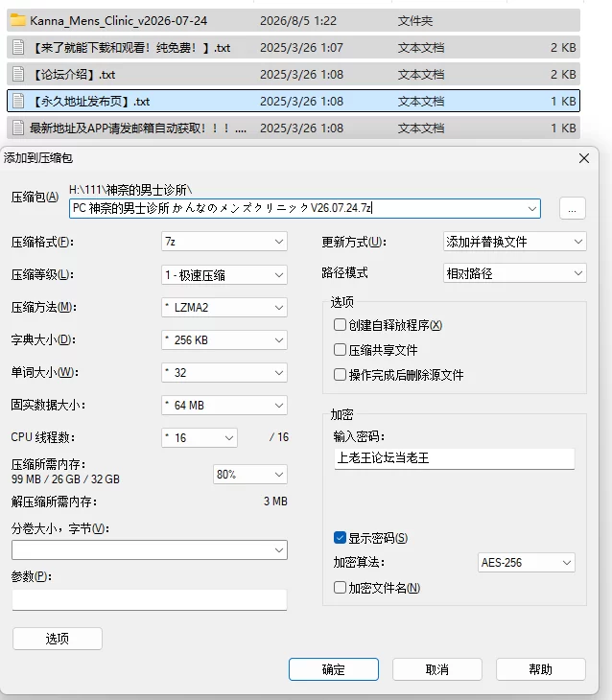The width and height of the screenshot is (612, 700).
Task: Expand the archive name history arrow
Action: pos(532,208)
